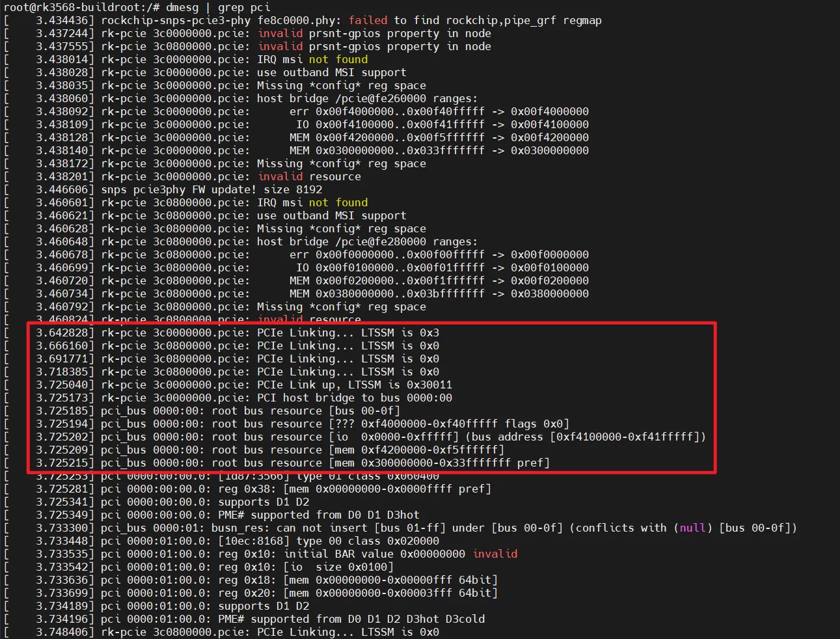Click 'Missing *config* reg space' on 3.438035 line
Image resolution: width=840 pixels, height=639 pixels.
click(x=342, y=85)
